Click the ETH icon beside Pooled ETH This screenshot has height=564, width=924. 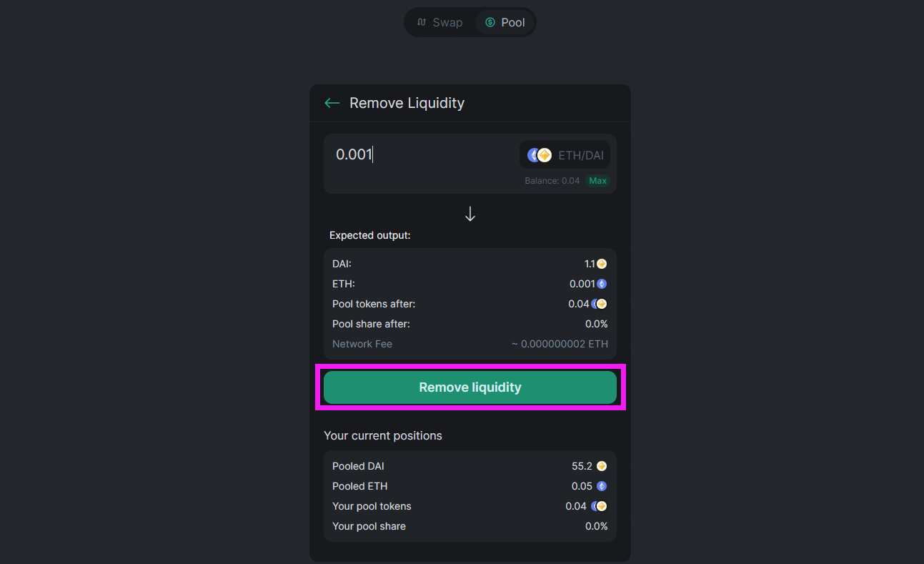pyautogui.click(x=602, y=486)
